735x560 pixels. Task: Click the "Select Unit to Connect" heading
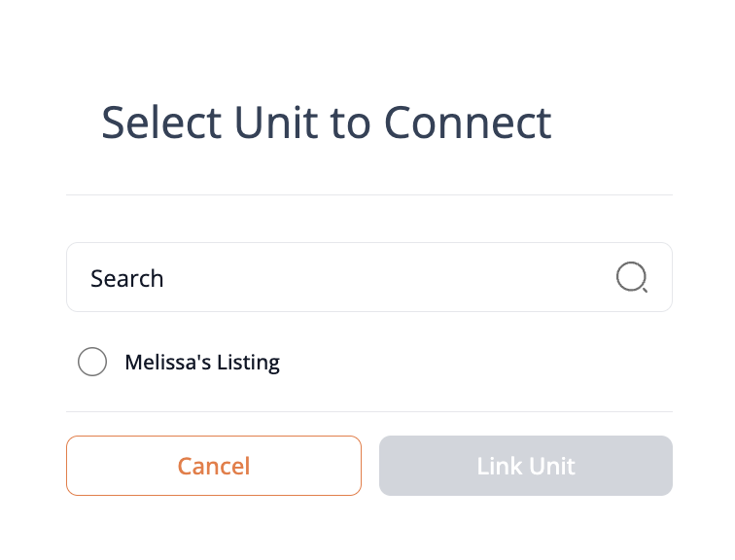tap(327, 123)
